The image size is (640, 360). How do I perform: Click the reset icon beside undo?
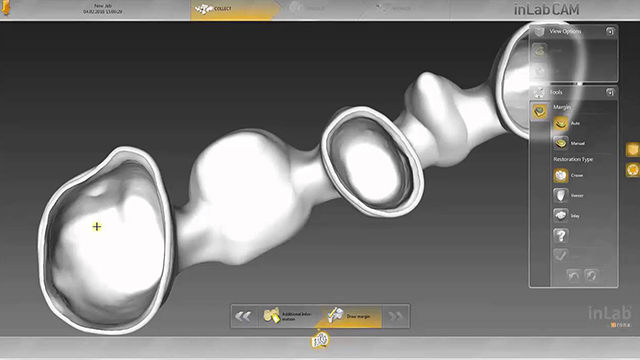[591, 276]
